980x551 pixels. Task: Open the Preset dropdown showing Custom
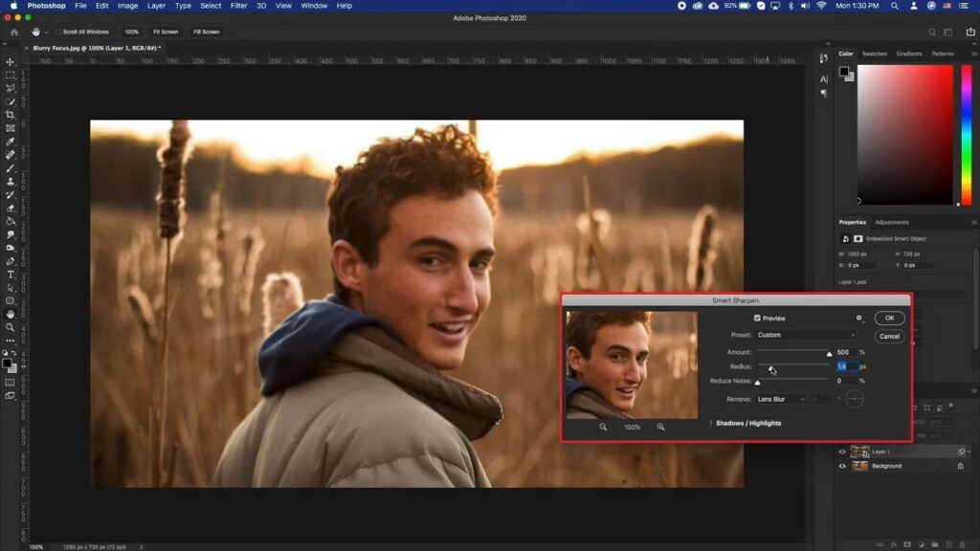coord(806,335)
